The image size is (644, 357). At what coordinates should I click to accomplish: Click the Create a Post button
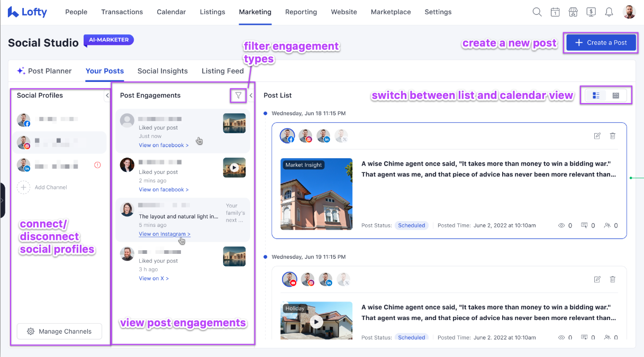[601, 43]
